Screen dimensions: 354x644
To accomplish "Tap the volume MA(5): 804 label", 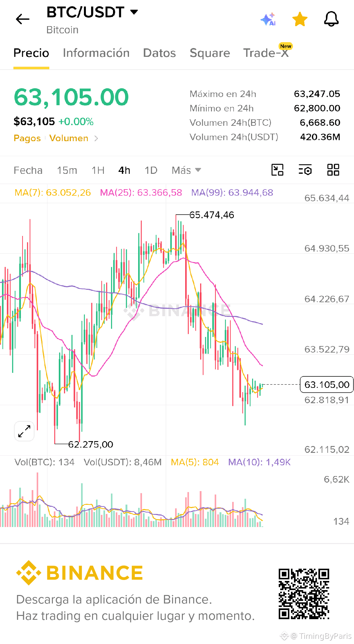I will click(195, 462).
